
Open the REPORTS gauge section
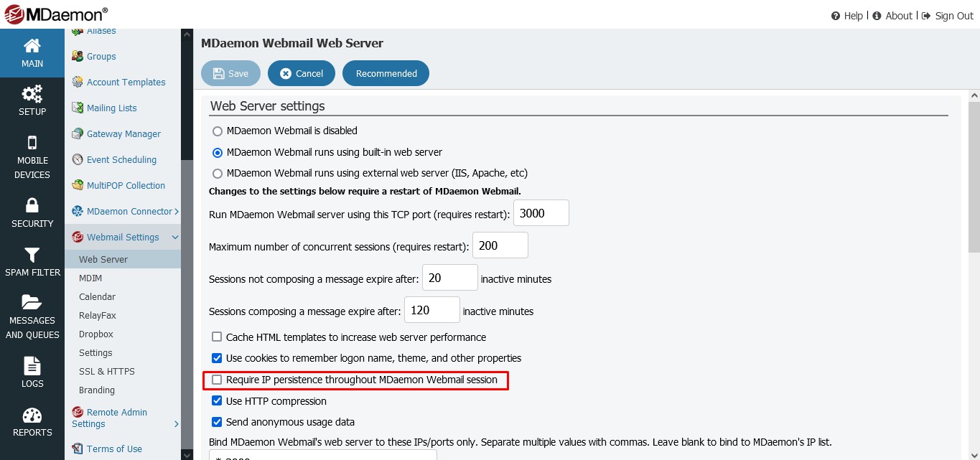tap(32, 422)
